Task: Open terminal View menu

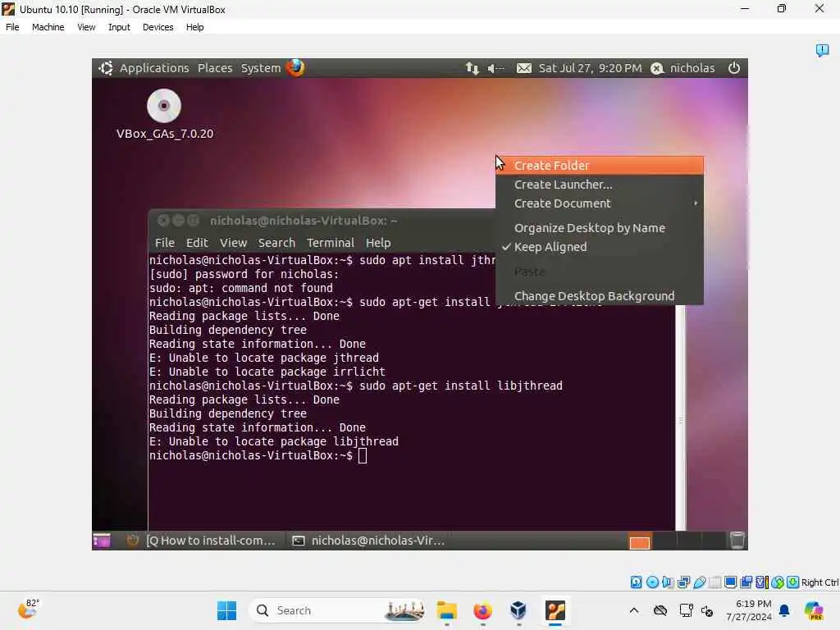Action: (x=233, y=243)
